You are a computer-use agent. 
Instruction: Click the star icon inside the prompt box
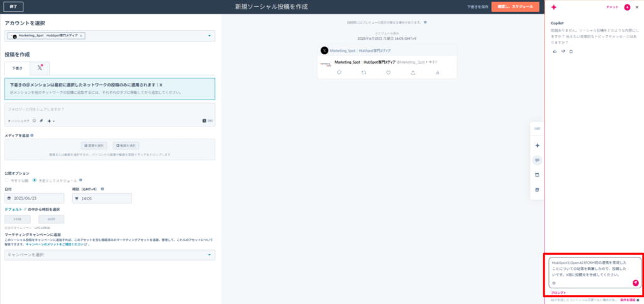tap(554, 283)
